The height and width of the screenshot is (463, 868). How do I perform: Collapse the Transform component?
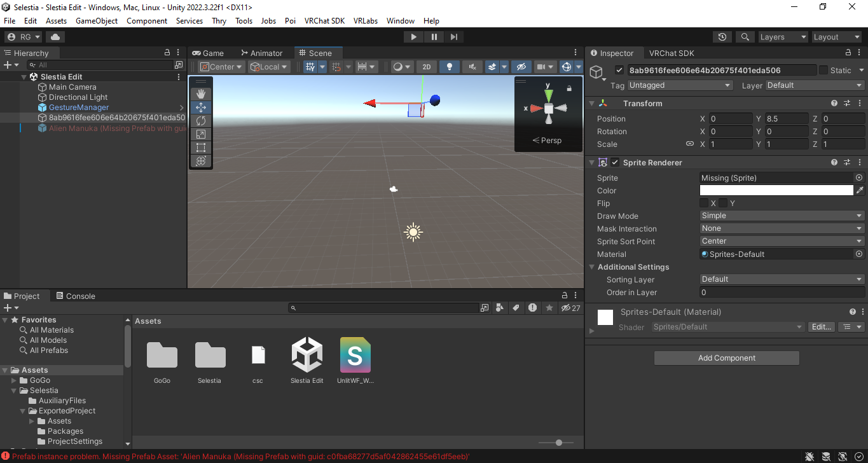pos(591,104)
